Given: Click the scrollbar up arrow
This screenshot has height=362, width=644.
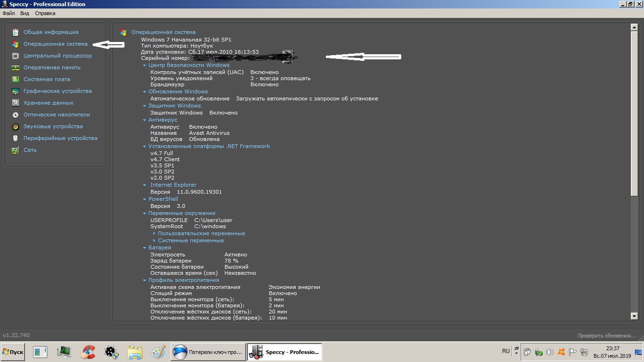Looking at the screenshot, I should click(634, 28).
